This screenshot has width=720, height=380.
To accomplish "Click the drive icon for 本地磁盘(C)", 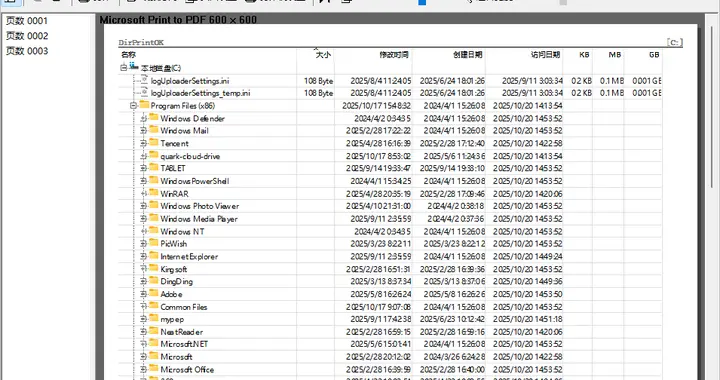I will tap(134, 67).
